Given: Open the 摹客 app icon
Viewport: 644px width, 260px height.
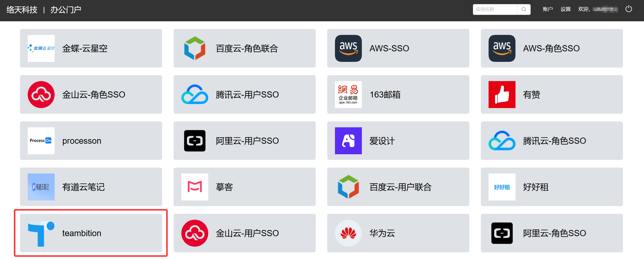Looking at the screenshot, I should tap(195, 187).
